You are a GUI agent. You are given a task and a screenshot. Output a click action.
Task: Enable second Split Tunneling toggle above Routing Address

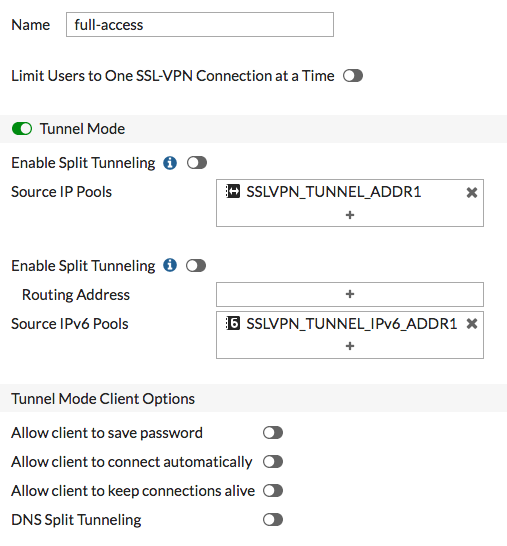(196, 266)
